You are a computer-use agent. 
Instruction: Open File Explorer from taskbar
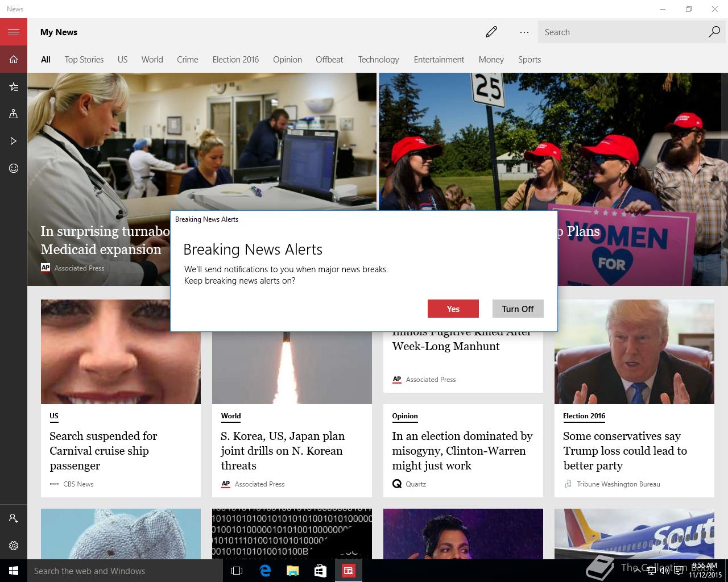[x=292, y=571]
